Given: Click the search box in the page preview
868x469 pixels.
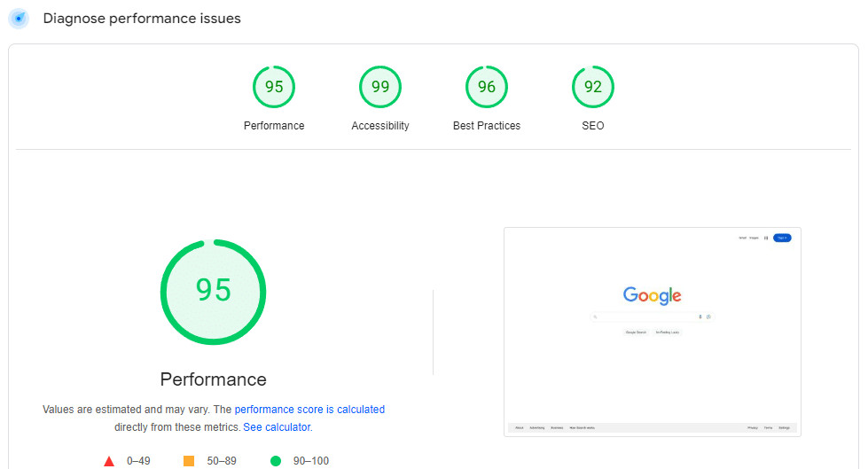Looking at the screenshot, I should (645, 317).
